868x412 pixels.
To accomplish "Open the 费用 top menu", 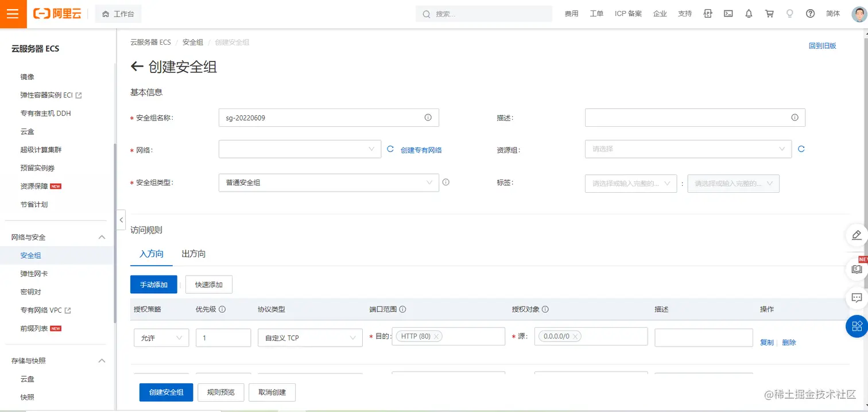I will click(571, 14).
